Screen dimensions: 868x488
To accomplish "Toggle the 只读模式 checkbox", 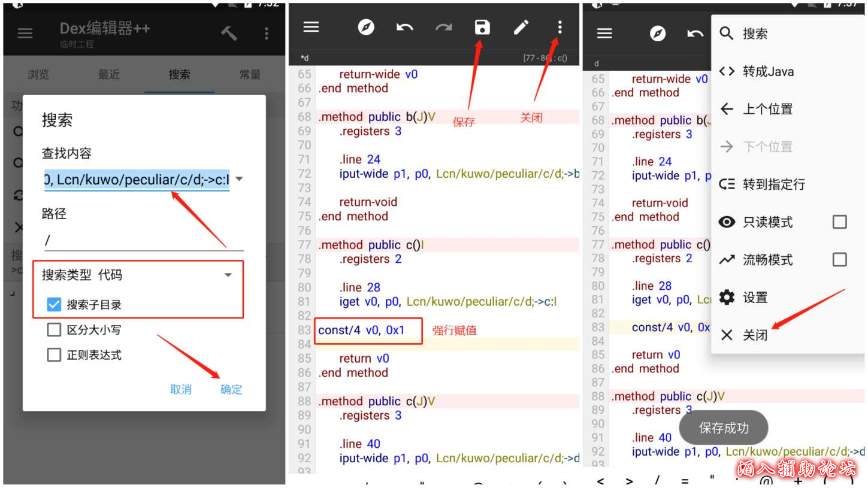I will point(839,222).
